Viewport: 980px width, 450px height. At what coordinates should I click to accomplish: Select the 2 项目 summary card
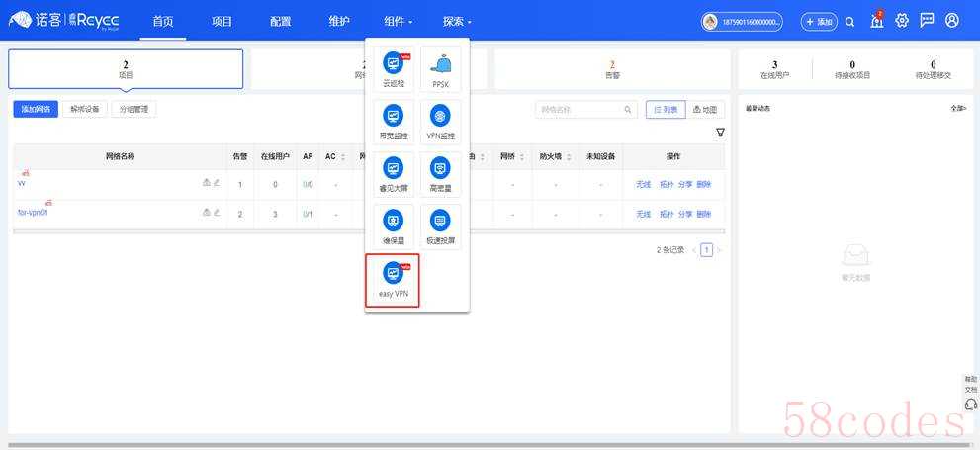point(126,69)
